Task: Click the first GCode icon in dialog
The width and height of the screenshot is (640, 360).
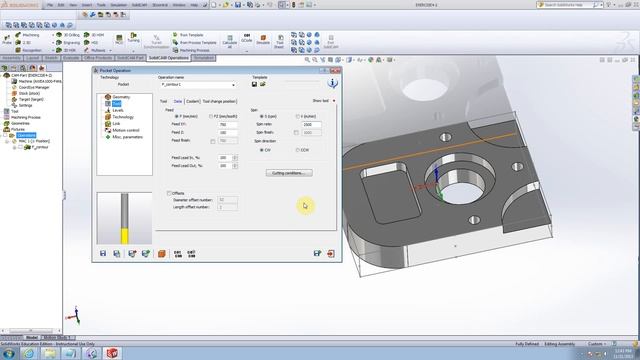Action: (x=178, y=253)
